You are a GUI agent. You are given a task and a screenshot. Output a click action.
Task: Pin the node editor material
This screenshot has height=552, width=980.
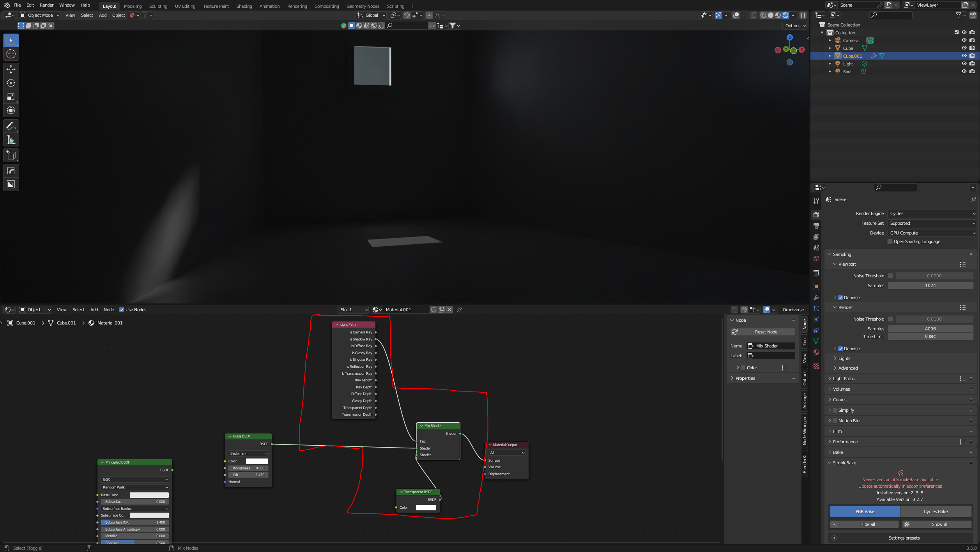click(x=459, y=310)
